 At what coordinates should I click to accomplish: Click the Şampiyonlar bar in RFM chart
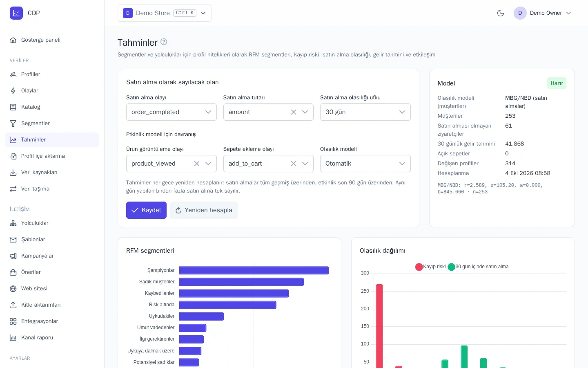pos(254,270)
